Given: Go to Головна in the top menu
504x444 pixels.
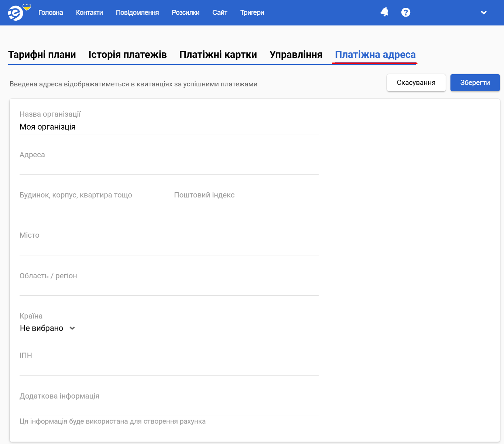Looking at the screenshot, I should [x=51, y=13].
